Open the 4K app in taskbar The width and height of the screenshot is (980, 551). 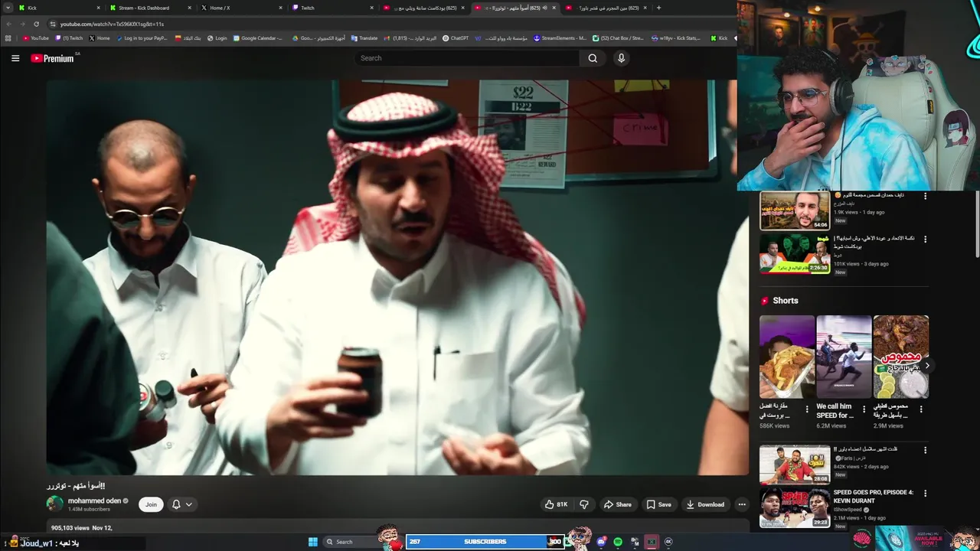668,542
